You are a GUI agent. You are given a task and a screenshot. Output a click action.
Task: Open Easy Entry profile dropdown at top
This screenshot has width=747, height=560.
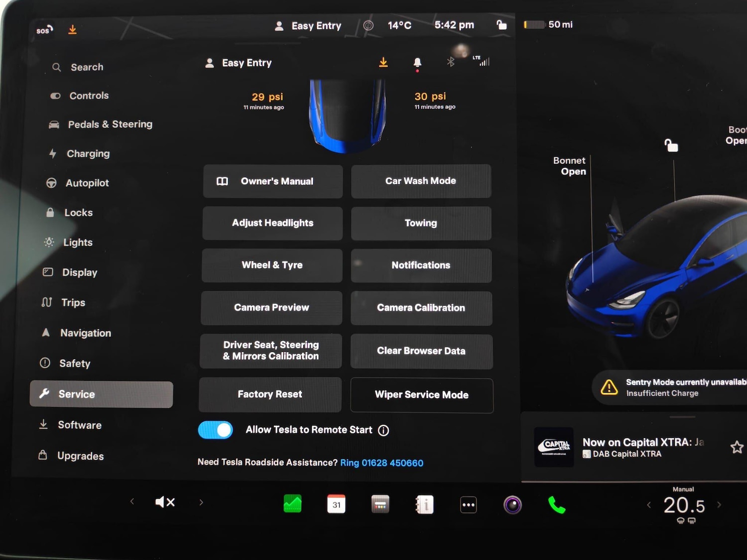(x=308, y=26)
